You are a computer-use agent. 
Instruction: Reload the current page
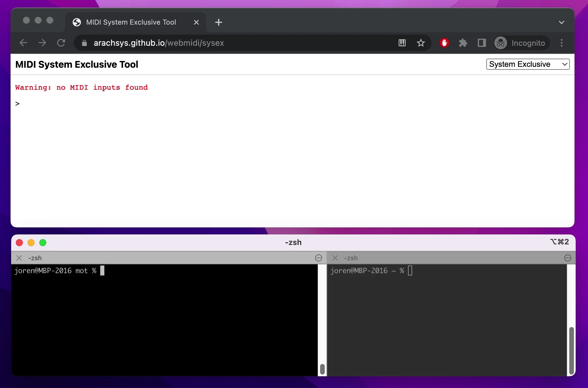pos(61,43)
